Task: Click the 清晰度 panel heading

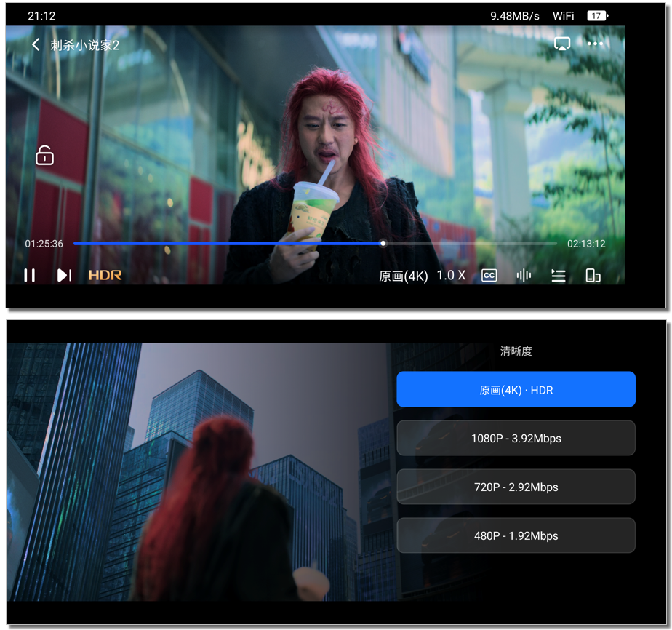Action: (x=516, y=351)
